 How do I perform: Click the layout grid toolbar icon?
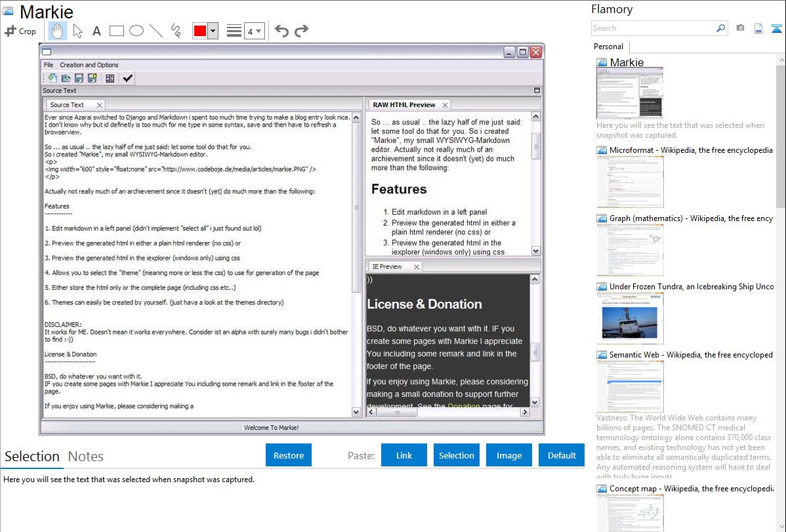click(x=110, y=78)
